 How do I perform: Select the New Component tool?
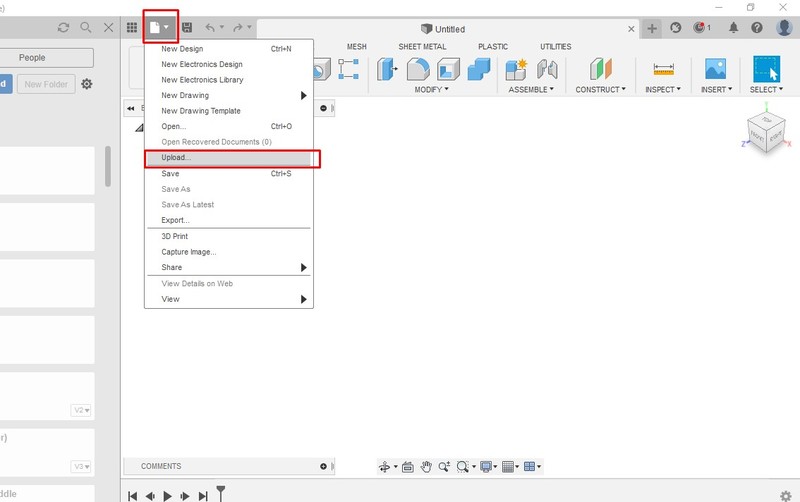tap(516, 69)
